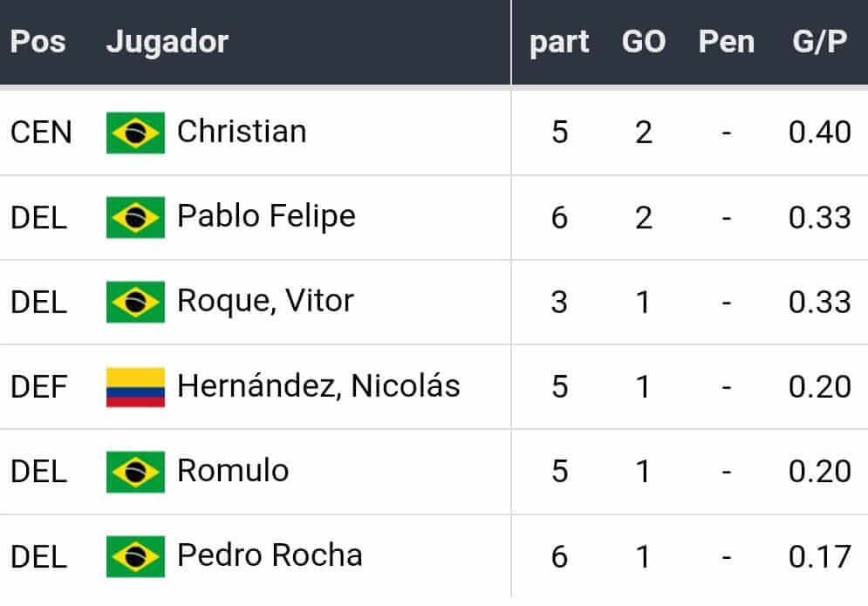Click Christian's 0.40 G/P value
The width and height of the screenshot is (868, 606).
[x=819, y=133]
